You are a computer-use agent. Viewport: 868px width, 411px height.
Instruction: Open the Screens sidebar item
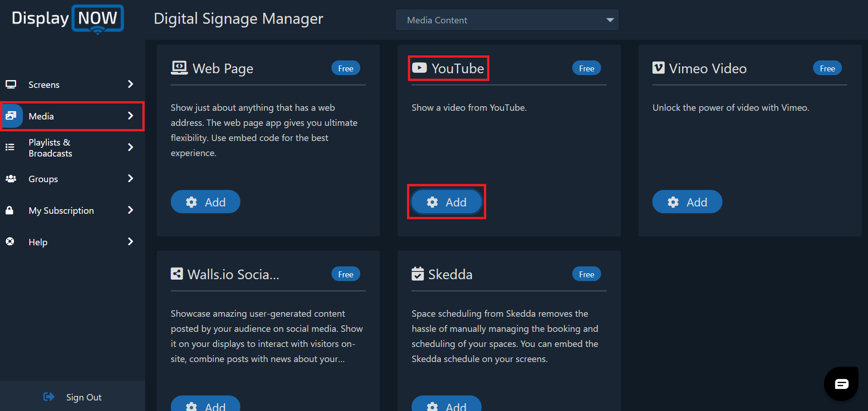(x=72, y=85)
